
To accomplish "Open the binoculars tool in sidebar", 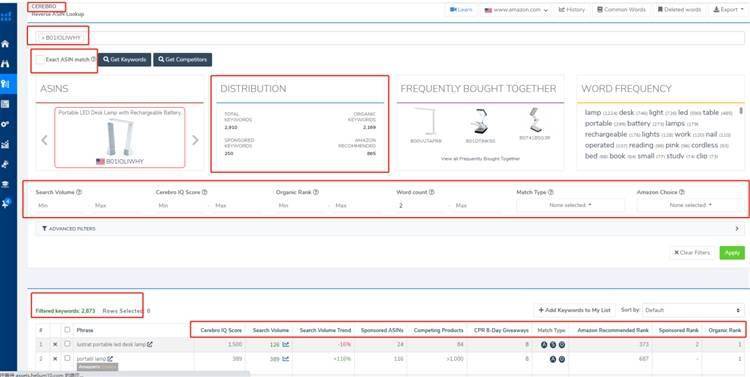I will pyautogui.click(x=5, y=64).
